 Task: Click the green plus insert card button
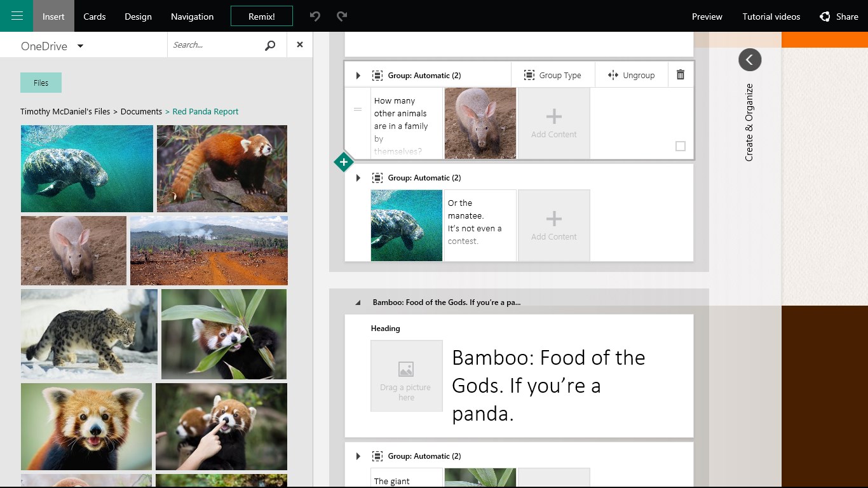click(343, 162)
